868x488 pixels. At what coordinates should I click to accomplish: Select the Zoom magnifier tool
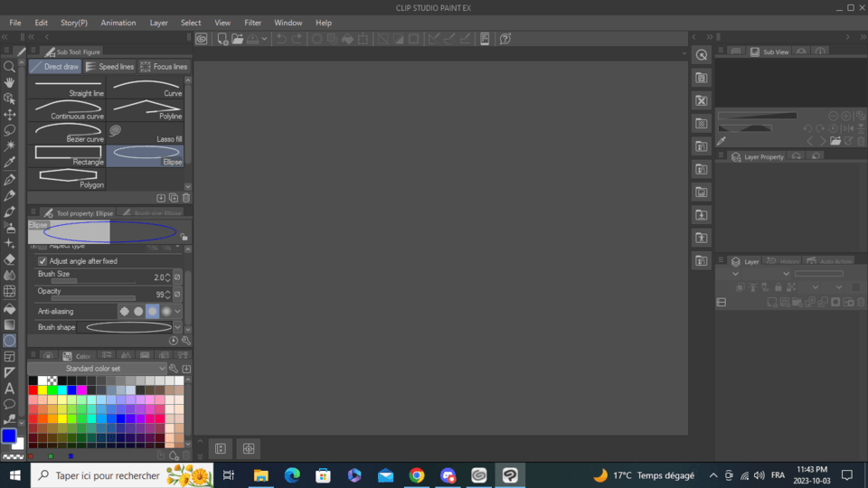(9, 67)
